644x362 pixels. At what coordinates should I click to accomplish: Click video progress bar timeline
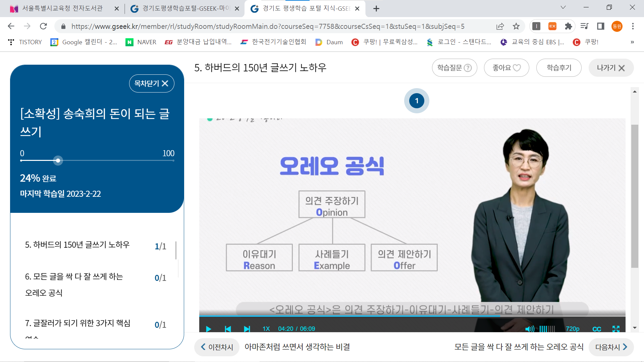[412, 316]
